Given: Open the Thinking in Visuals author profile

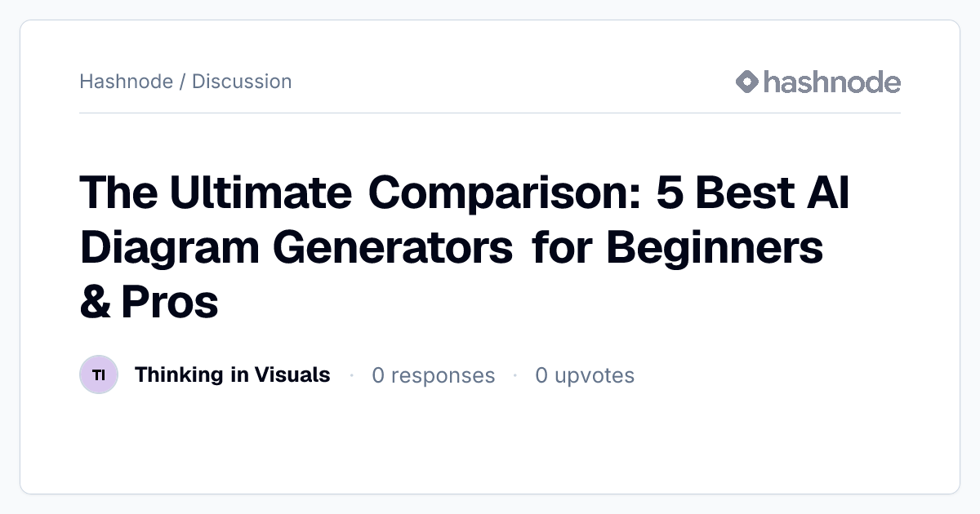Looking at the screenshot, I should tap(233, 374).
